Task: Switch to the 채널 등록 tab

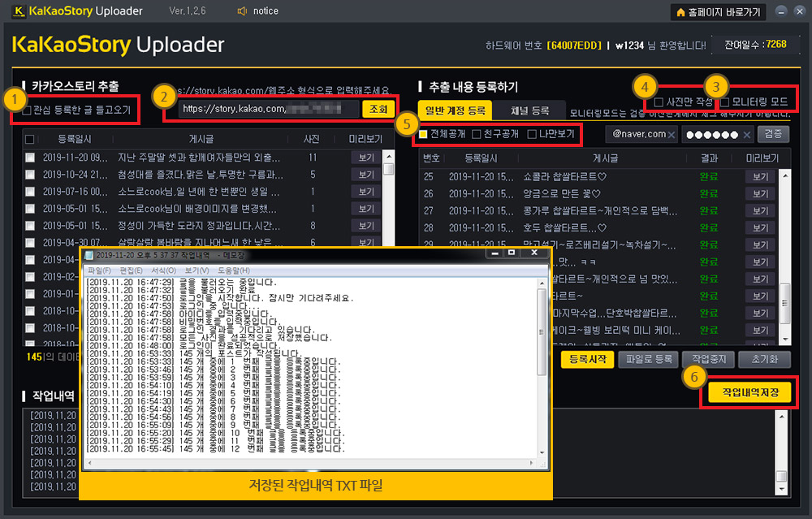Action: [529, 110]
